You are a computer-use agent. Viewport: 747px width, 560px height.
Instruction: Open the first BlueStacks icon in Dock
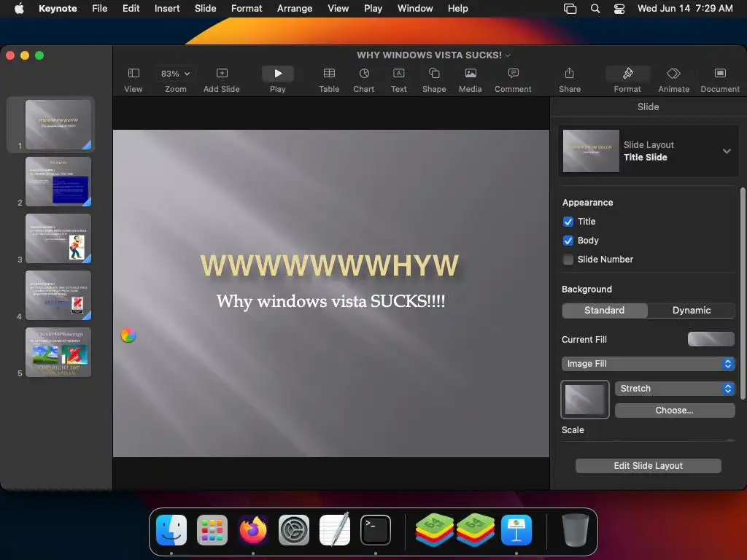pos(434,529)
